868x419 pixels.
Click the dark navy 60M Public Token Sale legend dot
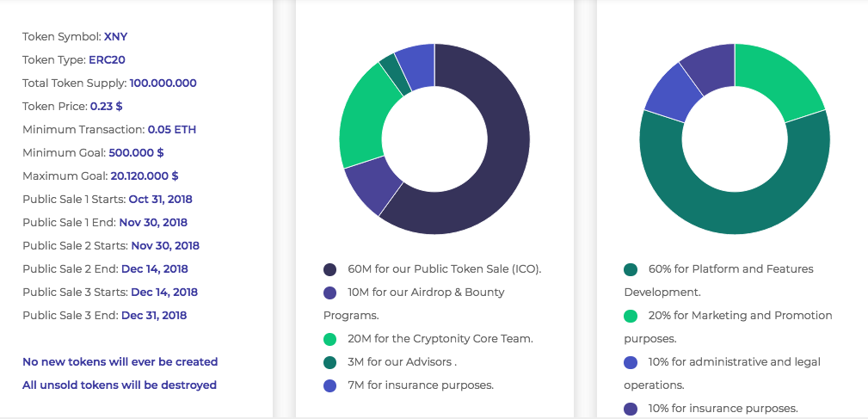[x=330, y=269]
